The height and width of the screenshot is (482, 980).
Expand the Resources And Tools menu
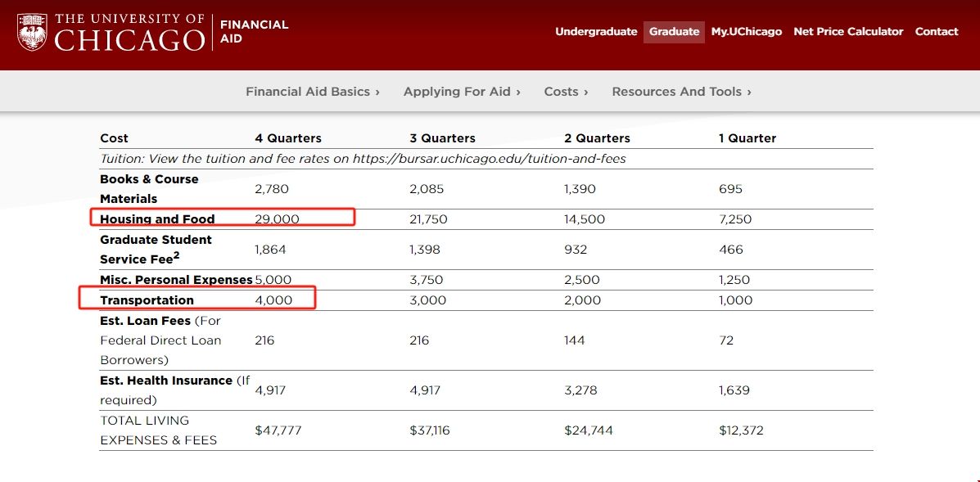681,92
